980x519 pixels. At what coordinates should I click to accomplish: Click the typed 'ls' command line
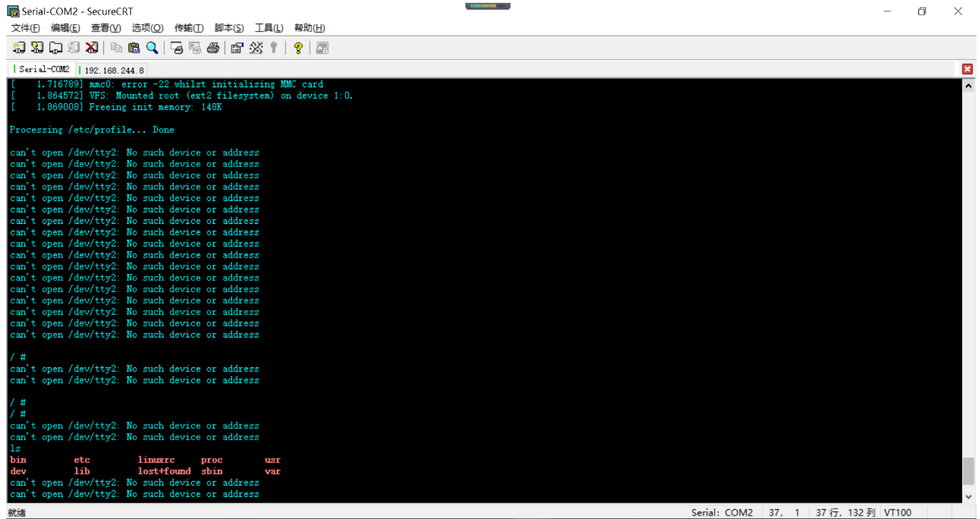pos(15,448)
